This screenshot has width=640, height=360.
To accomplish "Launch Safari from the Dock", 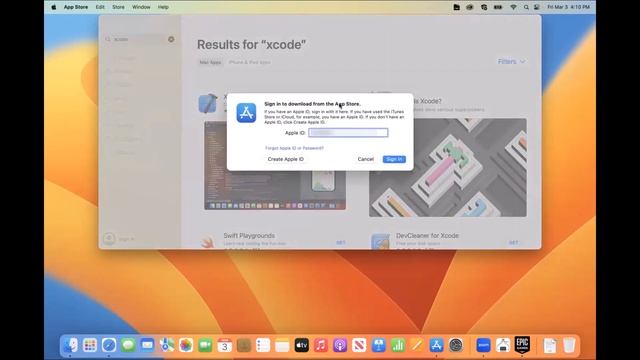I will click(x=109, y=345).
